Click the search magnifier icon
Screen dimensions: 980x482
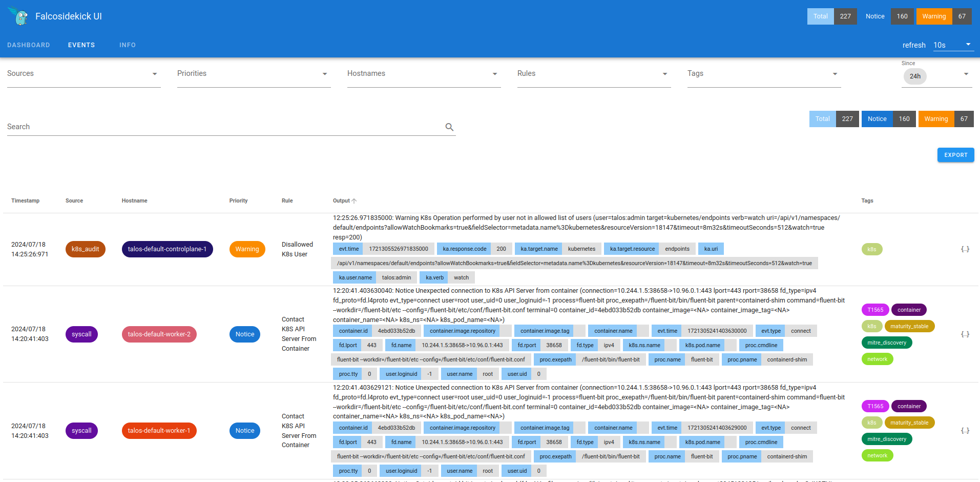pos(449,127)
